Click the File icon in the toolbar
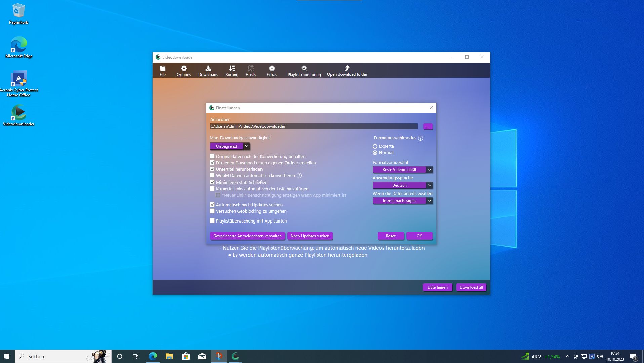This screenshot has width=644, height=363. (x=163, y=70)
